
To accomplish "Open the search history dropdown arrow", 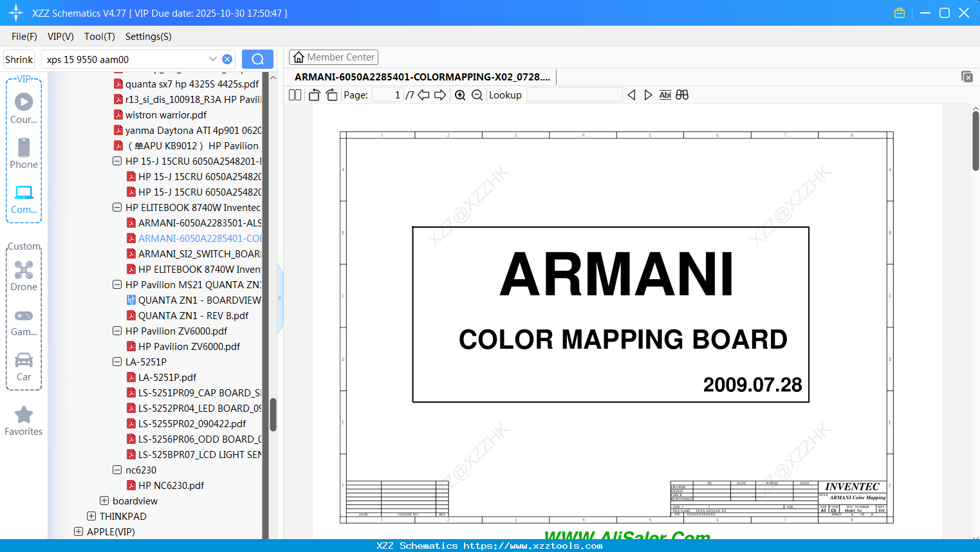I will point(213,59).
